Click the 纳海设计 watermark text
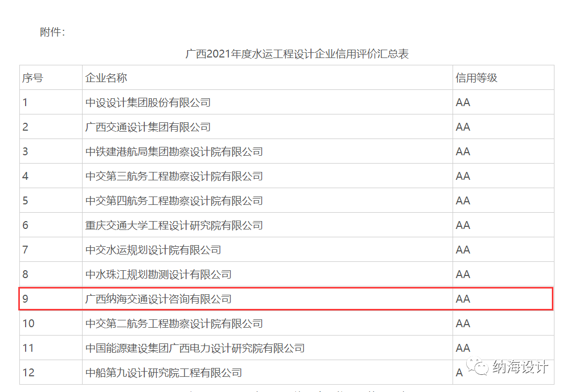Viewport: 567px width, 392px height. pos(520,367)
